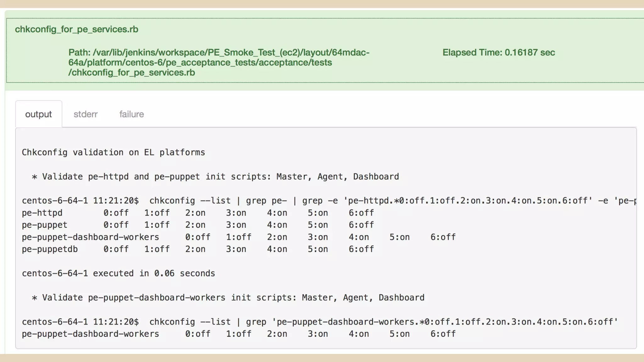Select the failure tab
The width and height of the screenshot is (644, 362).
tap(131, 114)
